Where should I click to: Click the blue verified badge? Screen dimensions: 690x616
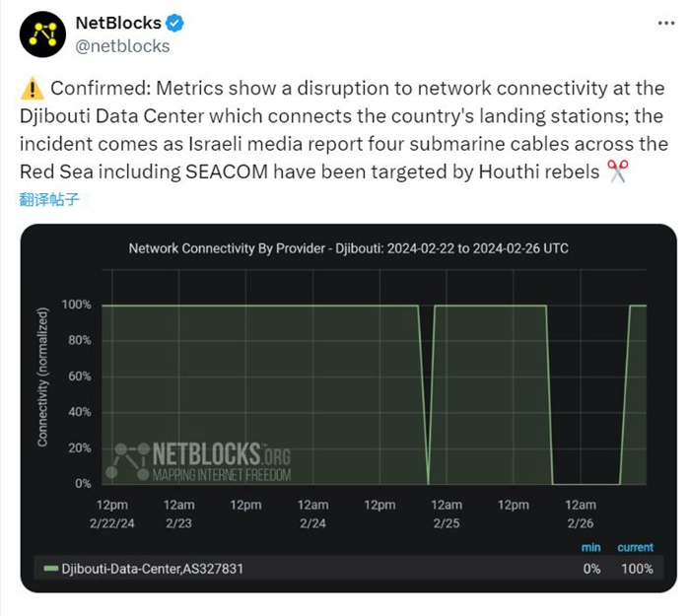pos(177,23)
